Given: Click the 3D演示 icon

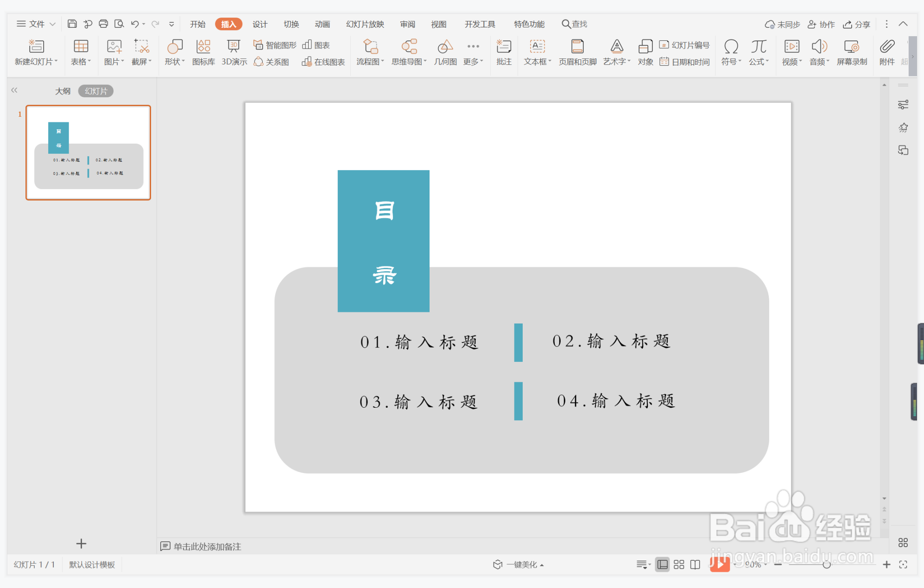Looking at the screenshot, I should [x=234, y=52].
